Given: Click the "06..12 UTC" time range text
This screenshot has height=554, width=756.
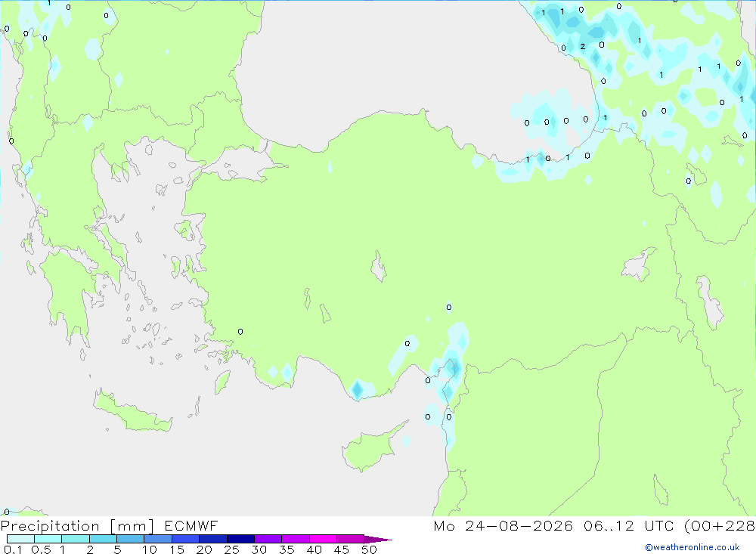Looking at the screenshot, I should pos(628,525).
